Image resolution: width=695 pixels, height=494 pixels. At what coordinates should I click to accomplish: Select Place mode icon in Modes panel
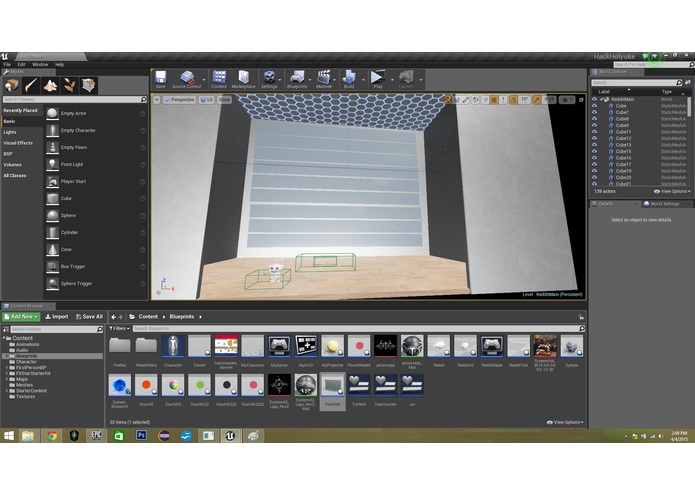(12, 85)
